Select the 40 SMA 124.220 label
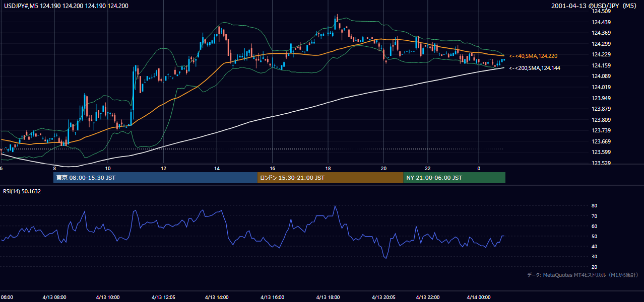The width and height of the screenshot is (644, 302). 533,56
